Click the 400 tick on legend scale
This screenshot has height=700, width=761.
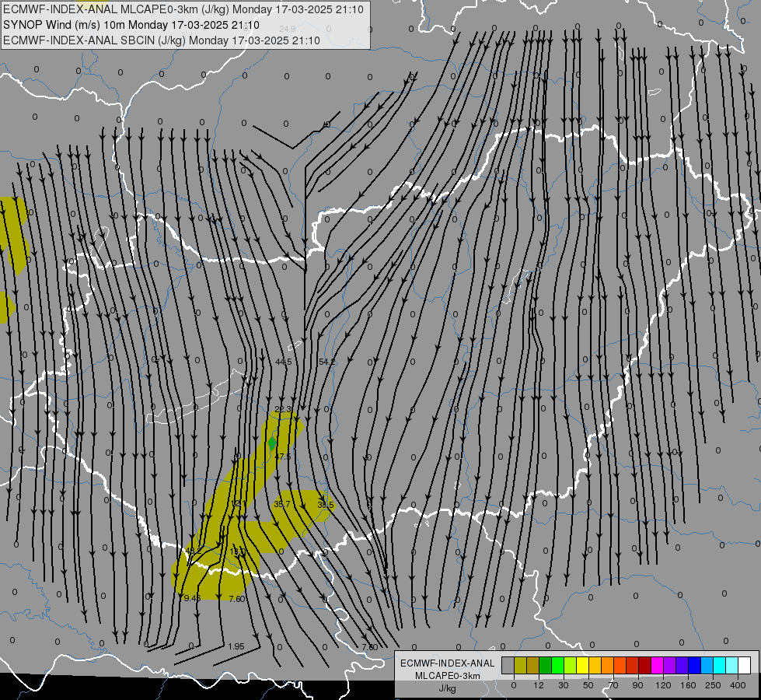(x=738, y=685)
